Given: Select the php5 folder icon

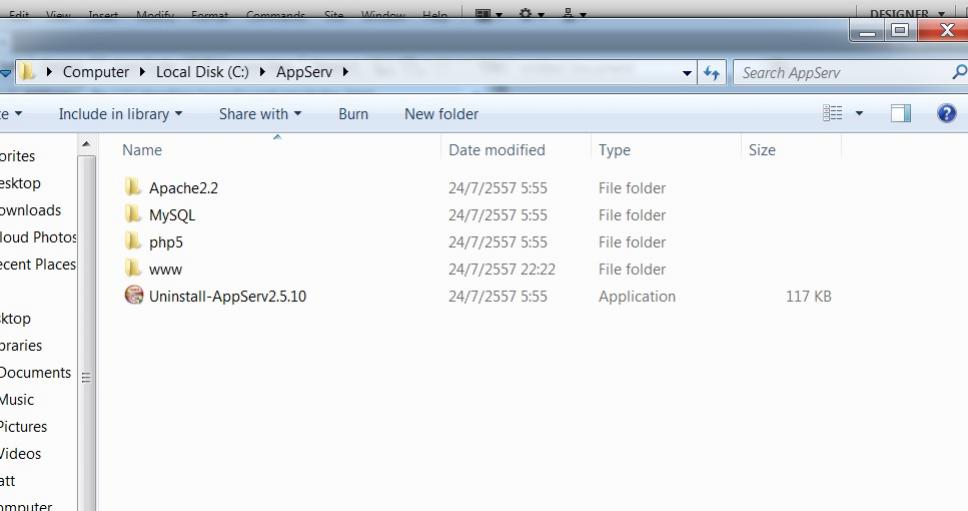Looking at the screenshot, I should click(133, 241).
